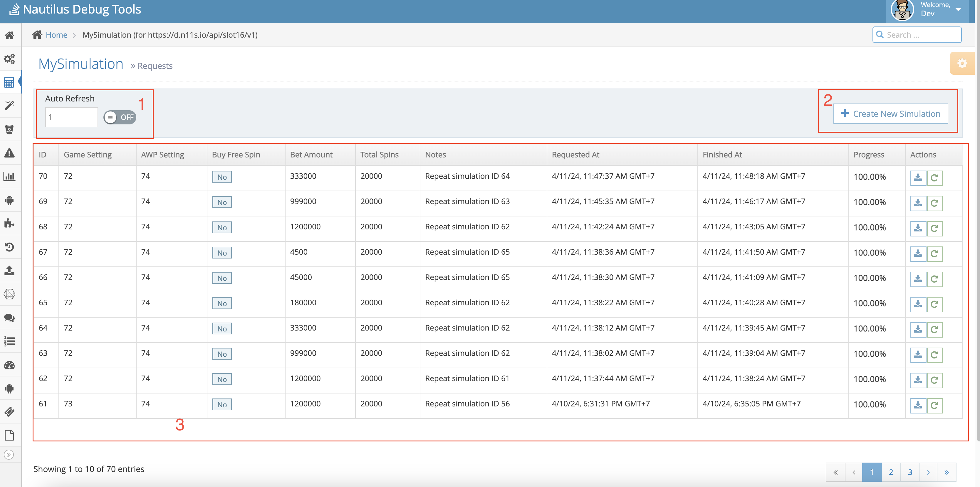
Task: Open the Home breadcrumb link
Action: (x=56, y=35)
